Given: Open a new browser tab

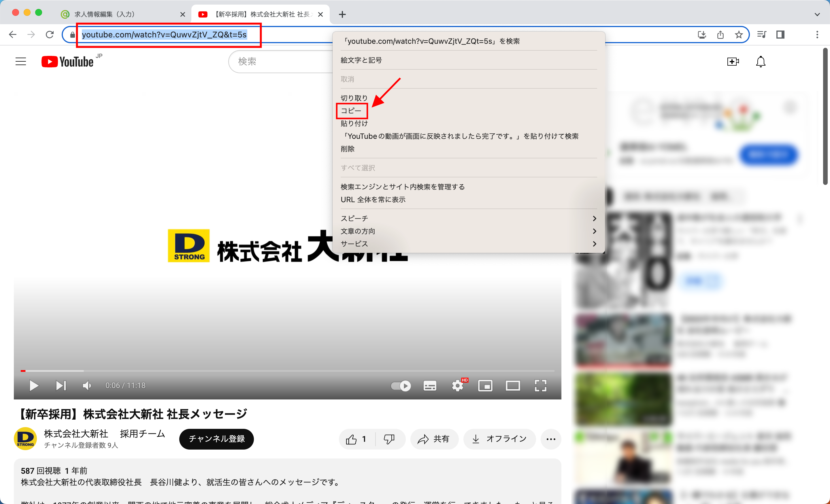Looking at the screenshot, I should point(342,14).
